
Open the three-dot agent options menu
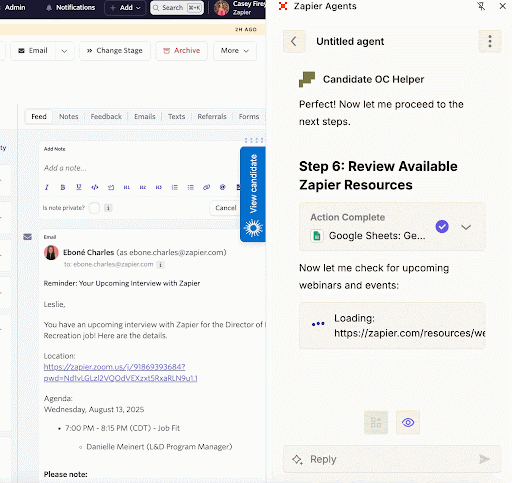(x=490, y=41)
